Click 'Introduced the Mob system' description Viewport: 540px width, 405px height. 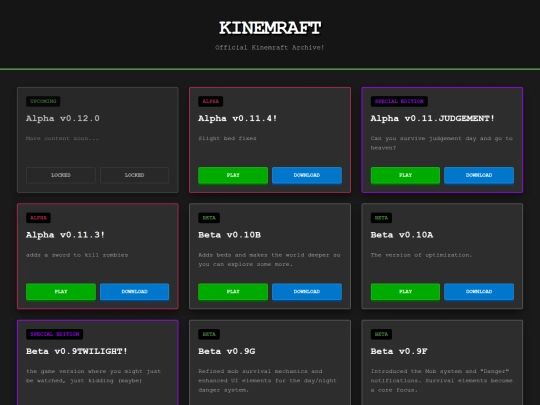tap(442, 381)
